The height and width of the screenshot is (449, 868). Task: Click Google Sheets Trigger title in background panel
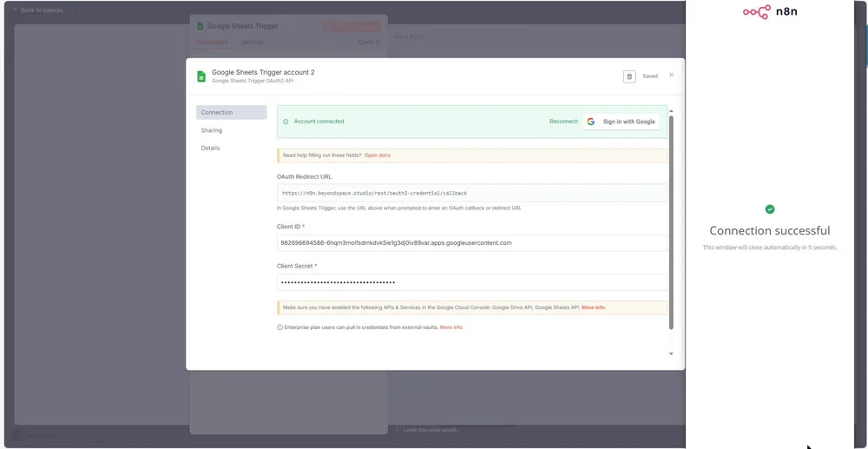[242, 26]
